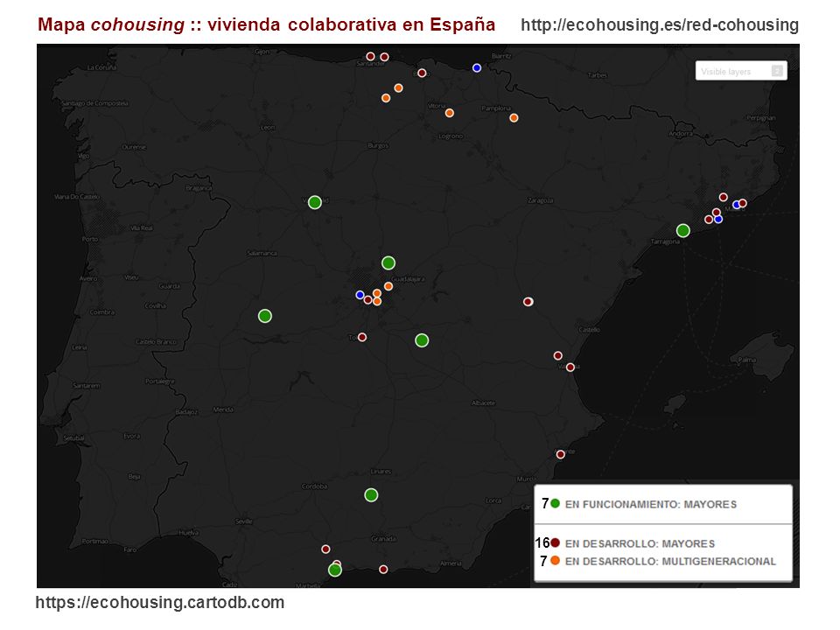Click the Mapa cohousing title text

point(266,24)
